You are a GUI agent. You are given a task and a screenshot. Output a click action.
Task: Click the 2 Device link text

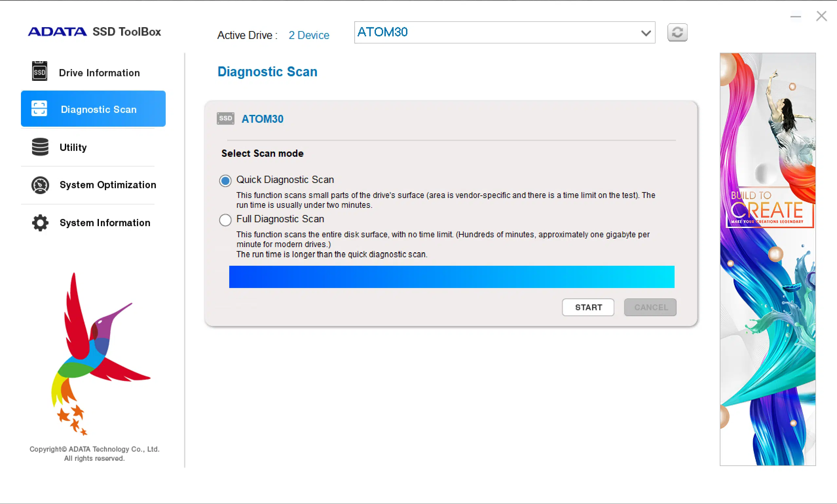click(309, 35)
